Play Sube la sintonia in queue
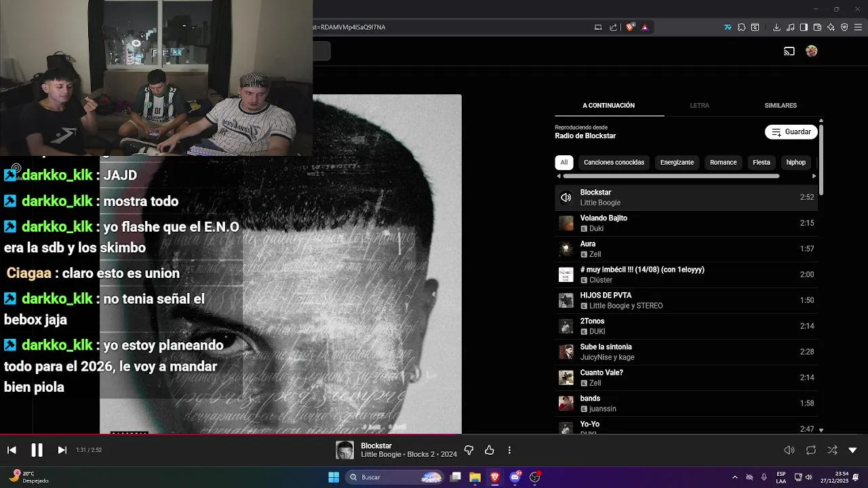Viewport: 868px width, 488px height. coord(686,352)
